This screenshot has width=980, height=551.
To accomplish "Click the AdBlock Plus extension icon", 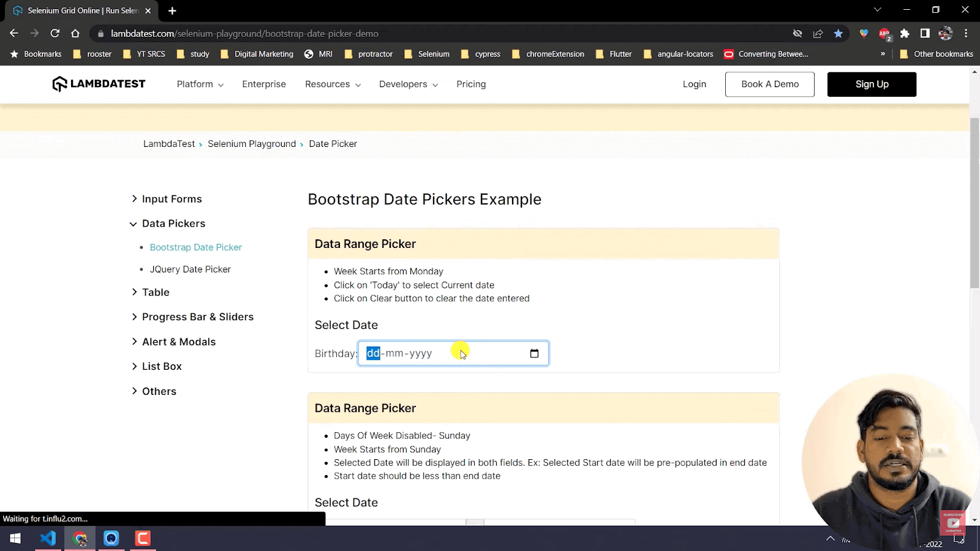I will 884,34.
